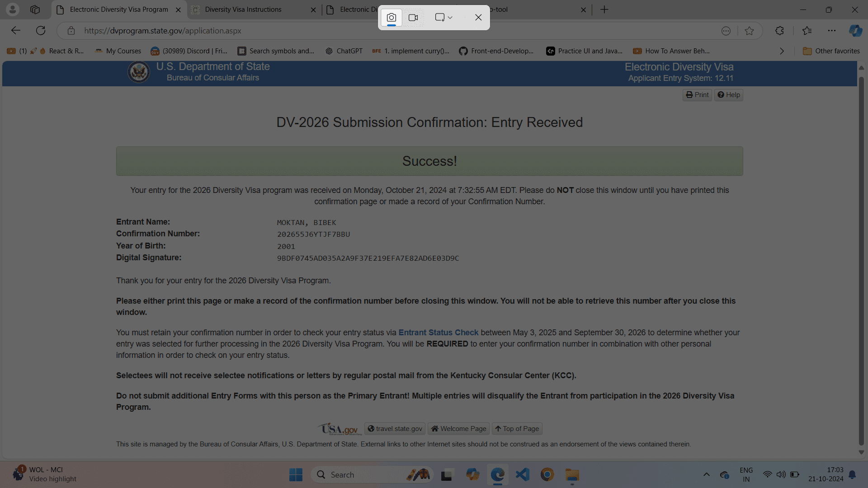Viewport: 868px width, 488px height.
Task: Open Visual Studio Code from taskbar
Action: pyautogui.click(x=523, y=475)
